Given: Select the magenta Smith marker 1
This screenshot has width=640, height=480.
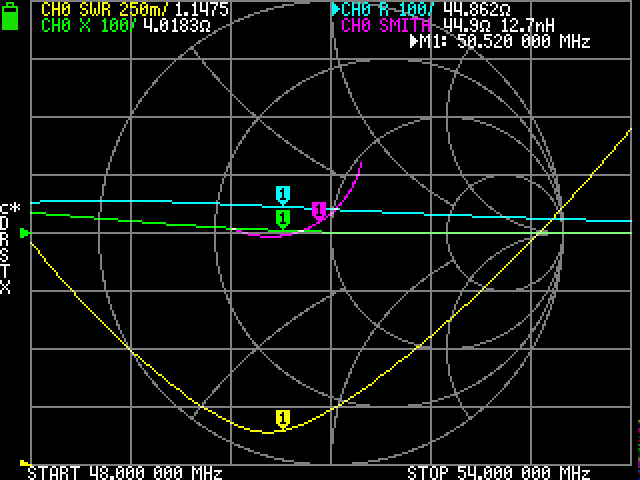Looking at the screenshot, I should click(x=319, y=211).
